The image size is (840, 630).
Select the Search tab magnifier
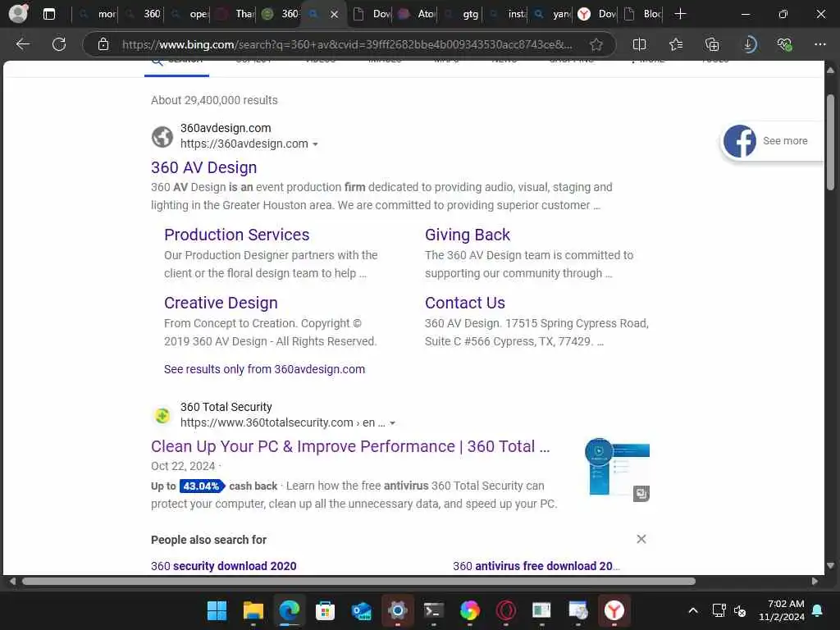pos(157,63)
